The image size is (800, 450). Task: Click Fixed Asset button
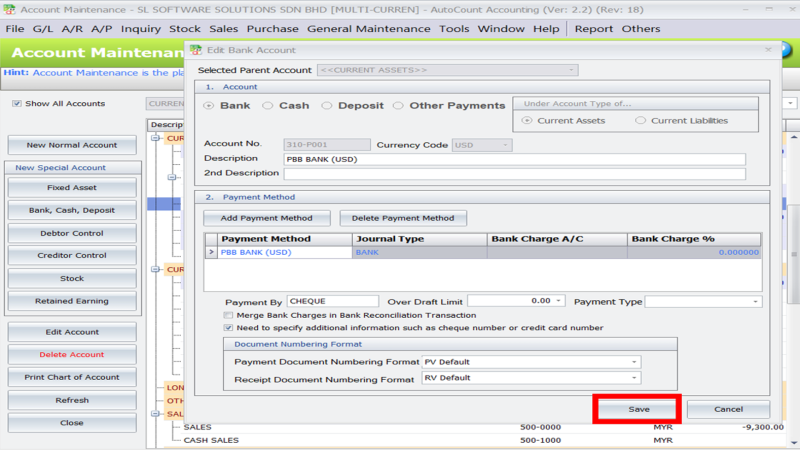(x=72, y=188)
